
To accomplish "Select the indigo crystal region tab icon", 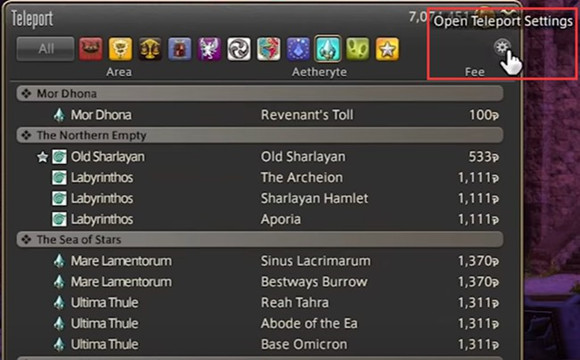I will (x=298, y=49).
